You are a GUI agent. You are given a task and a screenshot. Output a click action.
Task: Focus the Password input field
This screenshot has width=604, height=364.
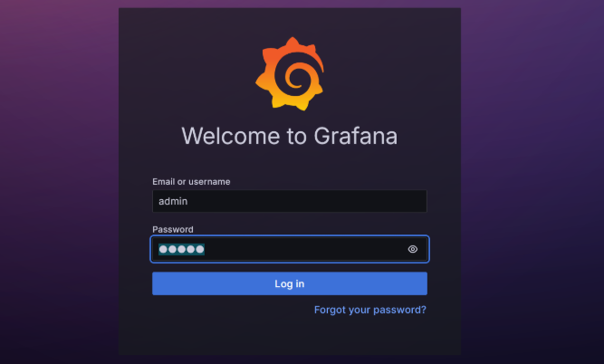[290, 249]
